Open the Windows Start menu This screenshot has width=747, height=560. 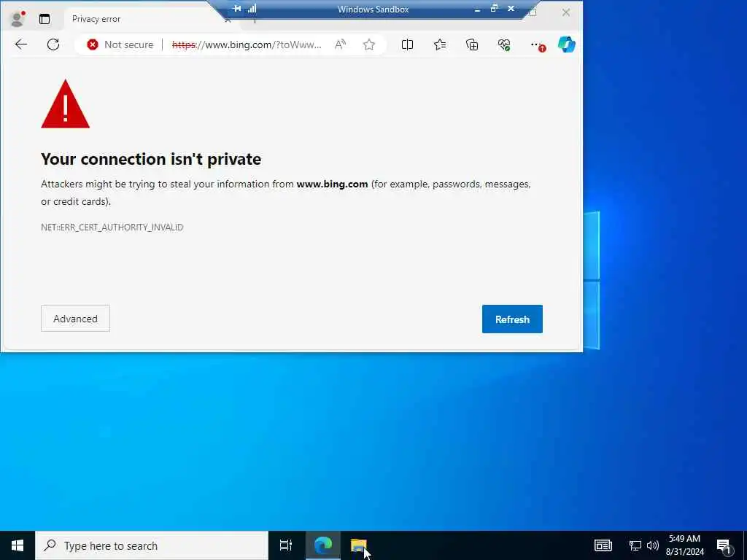coord(18,545)
